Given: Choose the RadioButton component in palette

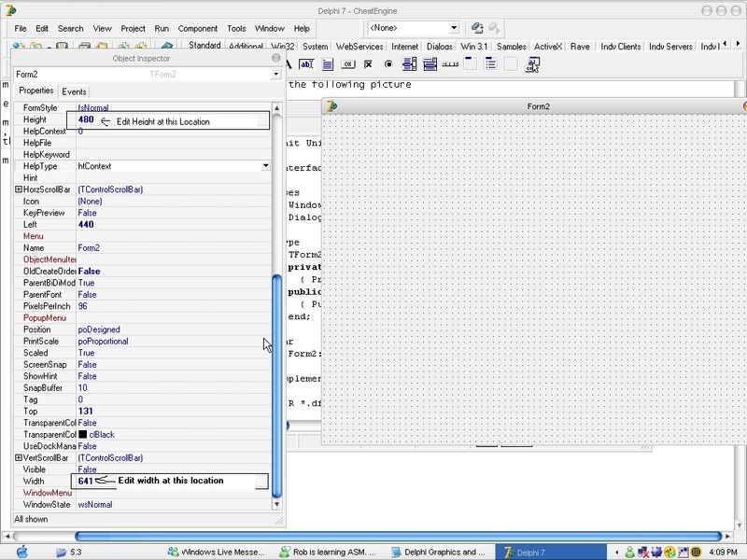Looking at the screenshot, I should 388,64.
